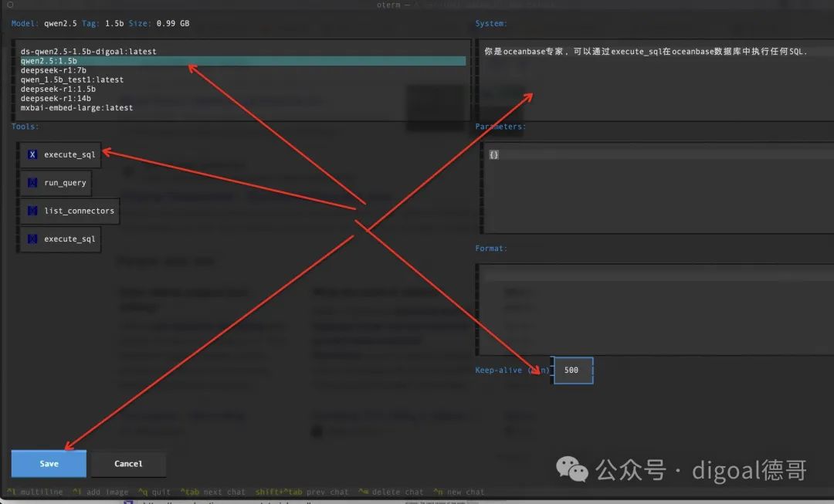Image resolution: width=834 pixels, height=504 pixels.
Task: Click the Save button
Action: point(49,464)
